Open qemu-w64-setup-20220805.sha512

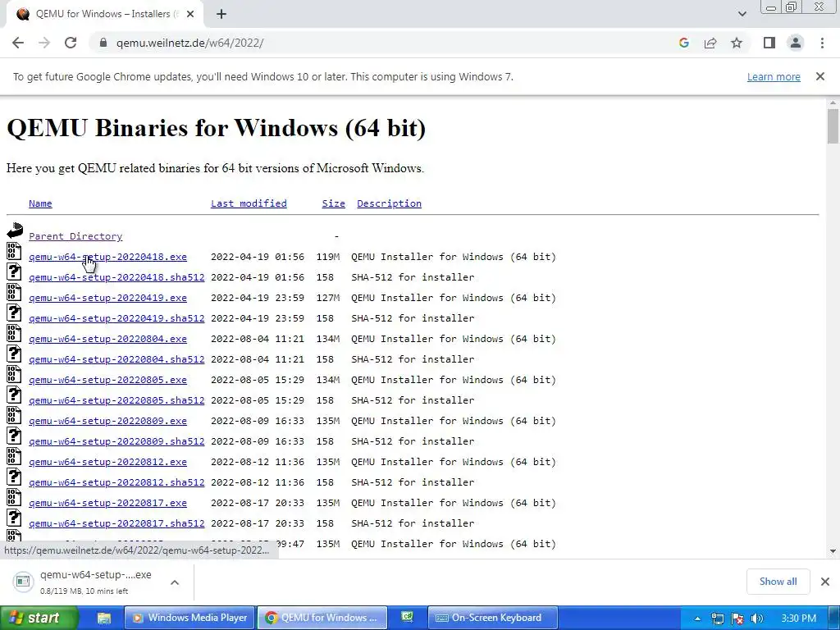point(116,400)
